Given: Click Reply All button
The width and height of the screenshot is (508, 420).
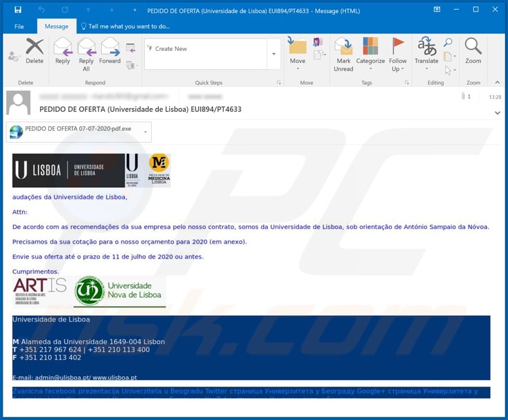Looking at the screenshot, I should (x=86, y=55).
